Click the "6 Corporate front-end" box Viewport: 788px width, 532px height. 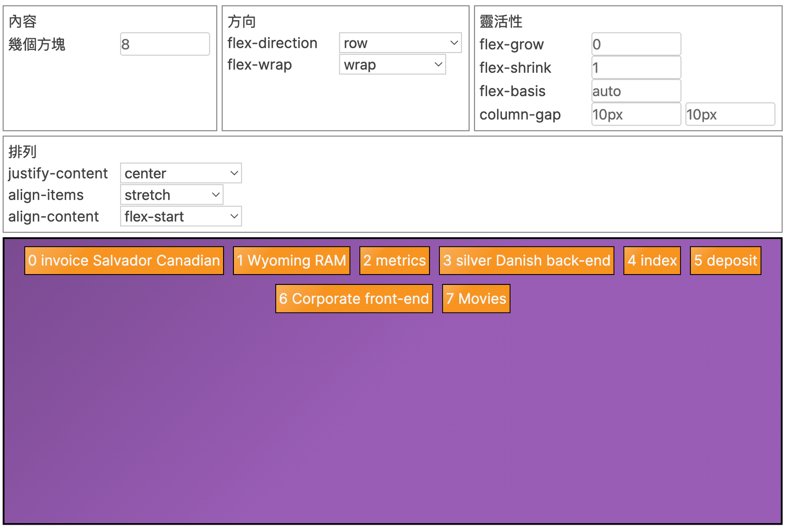coord(354,299)
